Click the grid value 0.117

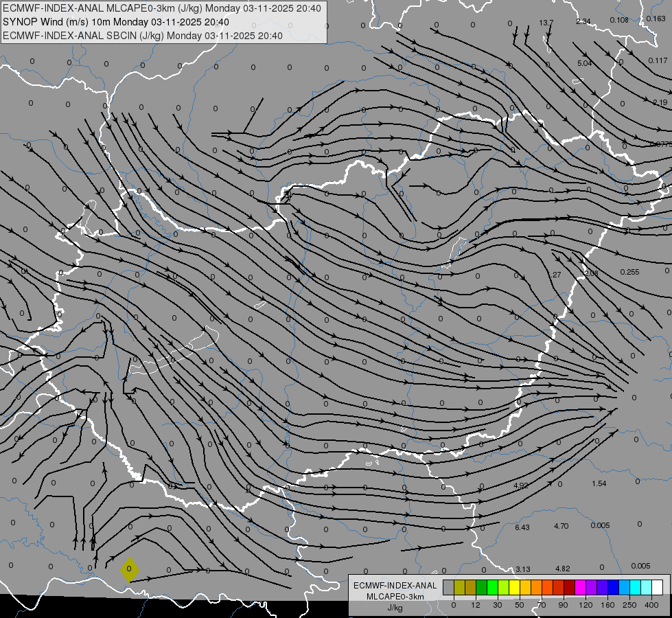(x=658, y=61)
